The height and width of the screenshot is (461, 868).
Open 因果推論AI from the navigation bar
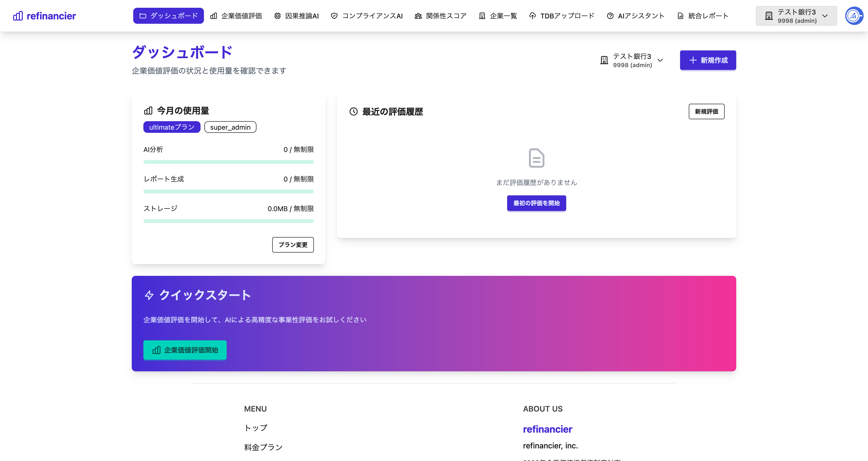296,16
